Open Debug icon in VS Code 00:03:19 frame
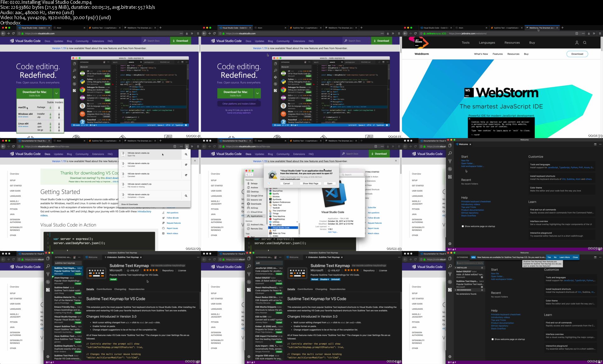The width and height of the screenshot is (603, 364). [450, 169]
